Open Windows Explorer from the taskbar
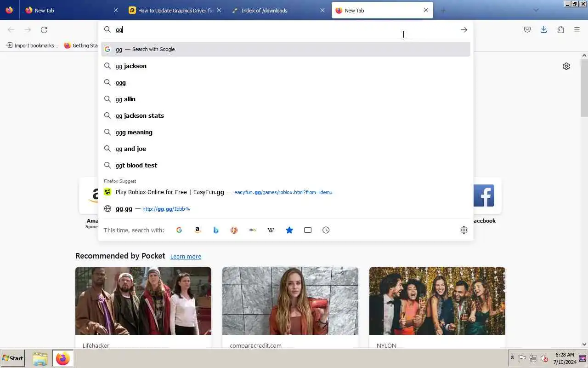 (x=40, y=358)
